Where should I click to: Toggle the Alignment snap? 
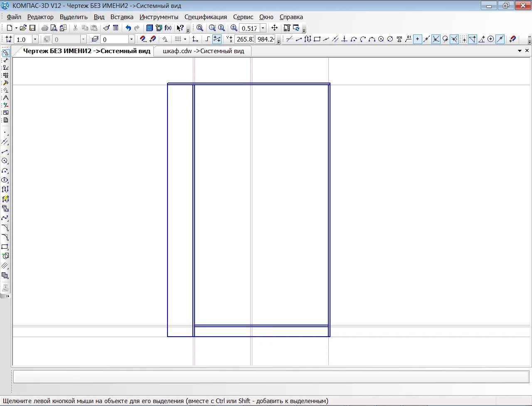473,39
